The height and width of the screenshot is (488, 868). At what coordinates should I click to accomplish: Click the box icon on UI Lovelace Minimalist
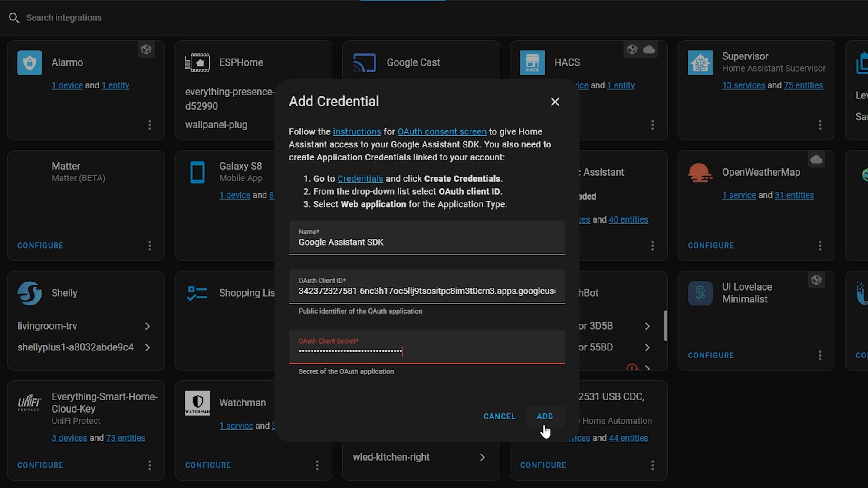pos(816,280)
